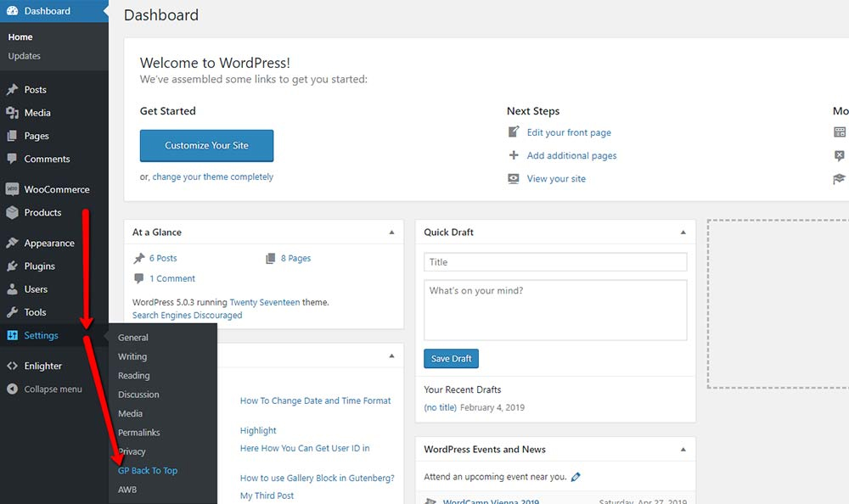Viewport: 849px width, 504px height.
Task: Click the Comments bubble icon in sidebar
Action: tap(12, 159)
